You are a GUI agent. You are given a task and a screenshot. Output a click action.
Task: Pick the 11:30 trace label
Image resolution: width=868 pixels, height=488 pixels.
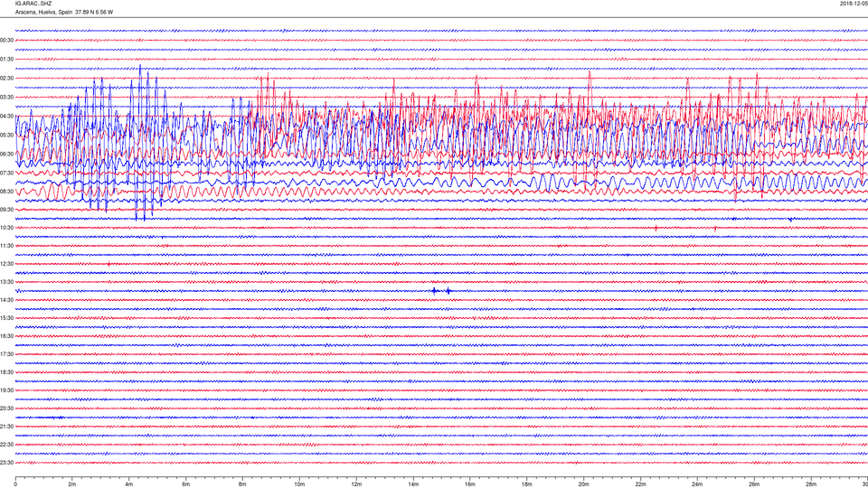[x=6, y=246]
